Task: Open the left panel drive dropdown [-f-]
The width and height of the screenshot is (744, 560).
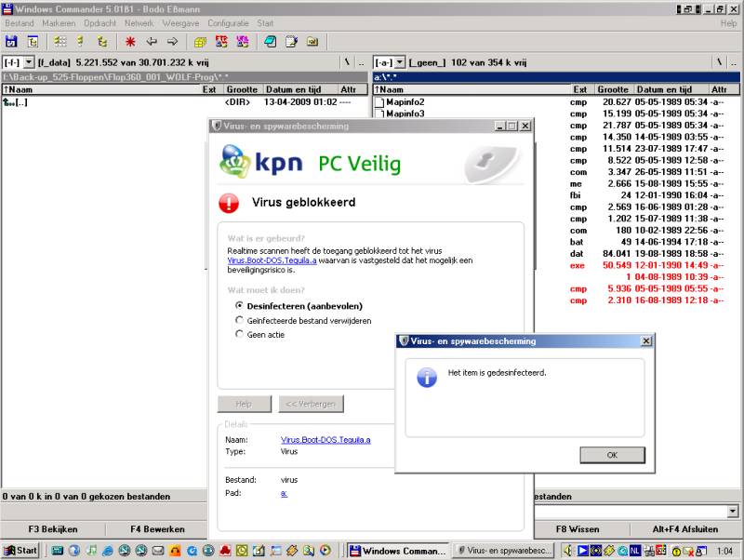Action: [29, 62]
